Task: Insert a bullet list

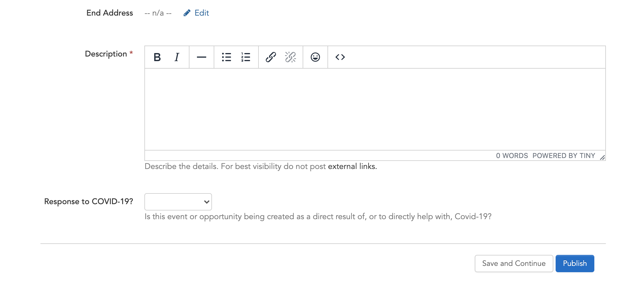Action: (226, 57)
